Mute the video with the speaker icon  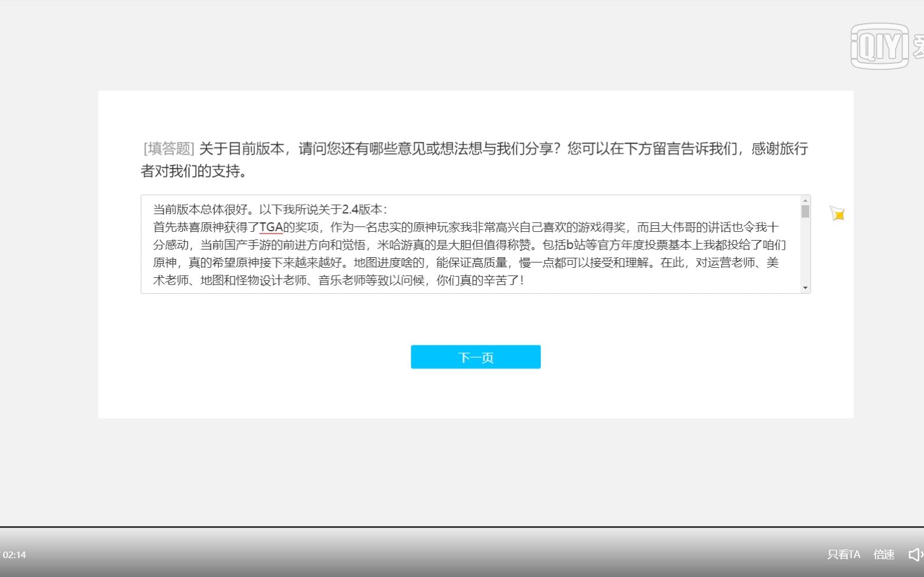tap(916, 555)
